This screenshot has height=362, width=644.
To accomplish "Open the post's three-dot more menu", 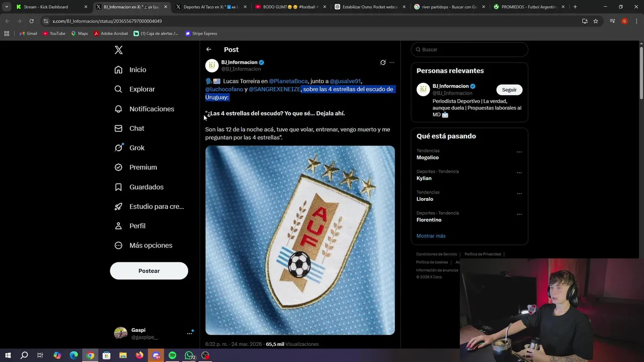I will pos(392,62).
